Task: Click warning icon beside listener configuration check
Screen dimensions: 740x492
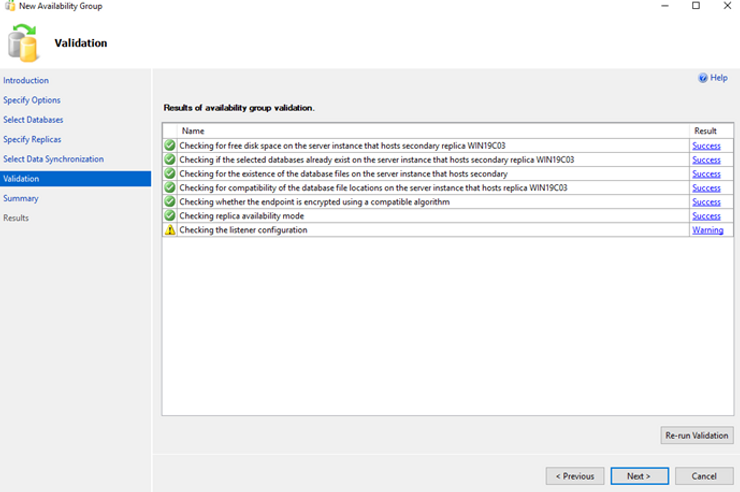Action: pos(170,230)
